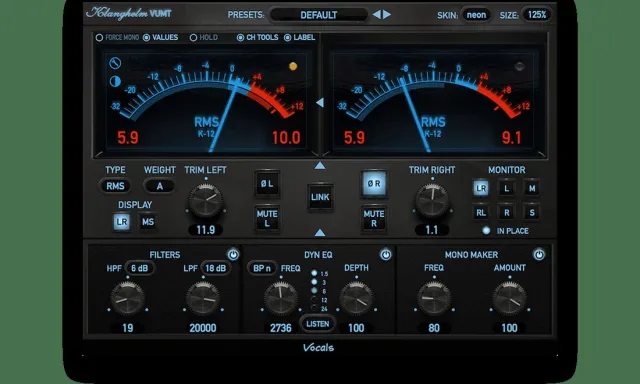Image resolution: width=640 pixels, height=384 pixels.
Task: Click the trim right value 1.1
Action: click(x=432, y=230)
